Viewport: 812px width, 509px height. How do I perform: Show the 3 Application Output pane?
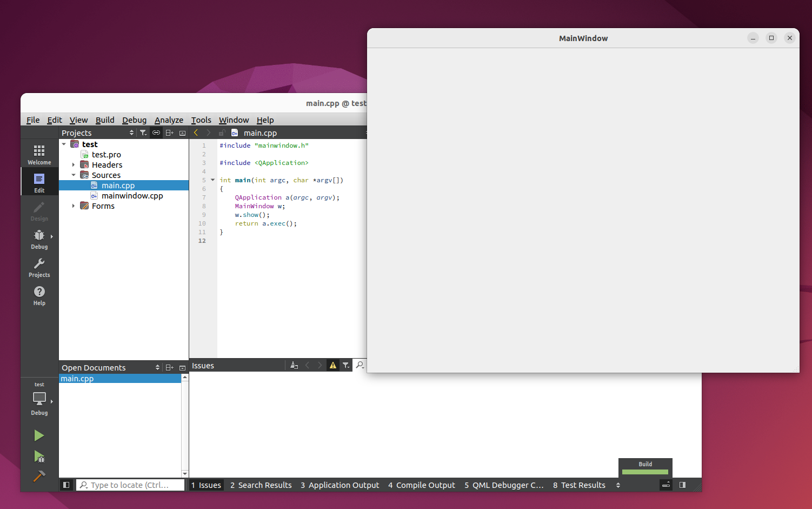pos(340,485)
